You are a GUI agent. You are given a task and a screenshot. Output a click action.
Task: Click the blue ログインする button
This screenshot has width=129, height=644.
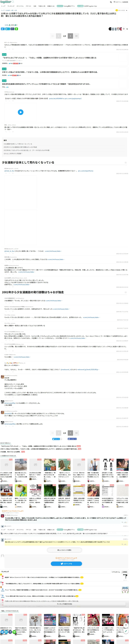pos(66,564)
